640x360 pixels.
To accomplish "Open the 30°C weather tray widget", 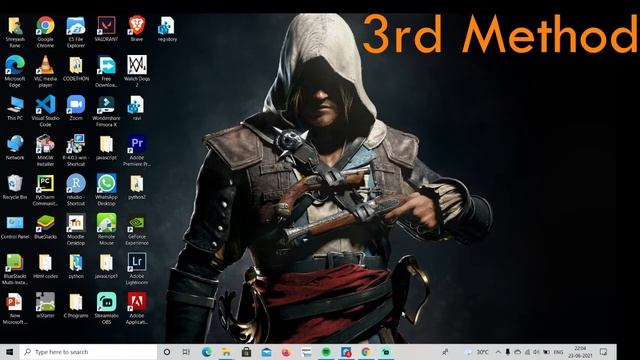I will (x=478, y=352).
